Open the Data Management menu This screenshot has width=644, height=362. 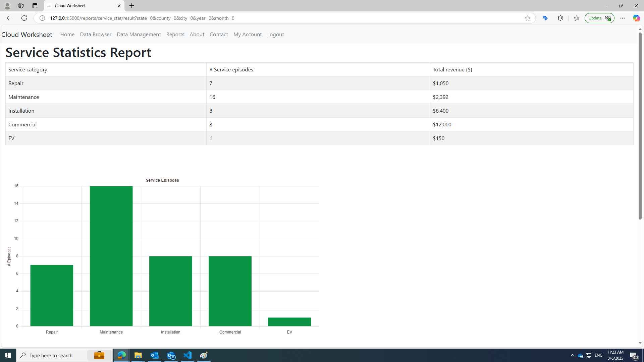139,34
